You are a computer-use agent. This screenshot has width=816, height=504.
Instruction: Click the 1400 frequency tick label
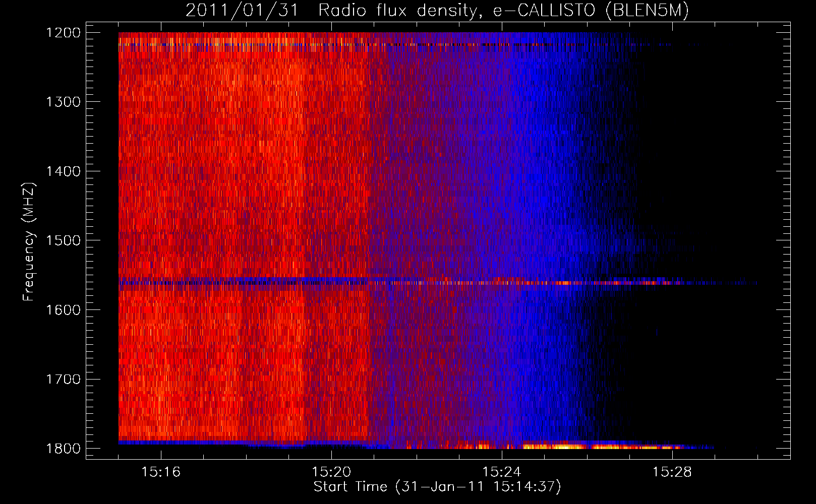tap(63, 171)
